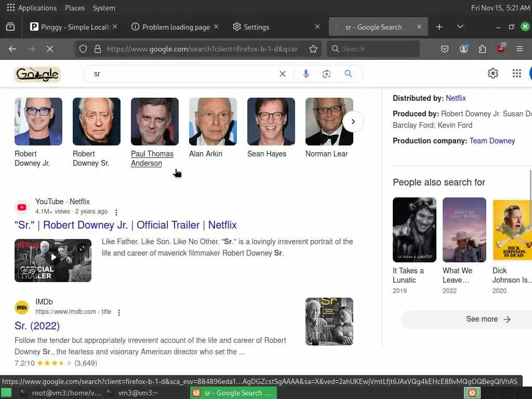532x399 pixels.
Task: Click the Google doodle logo
Action: coord(37,74)
